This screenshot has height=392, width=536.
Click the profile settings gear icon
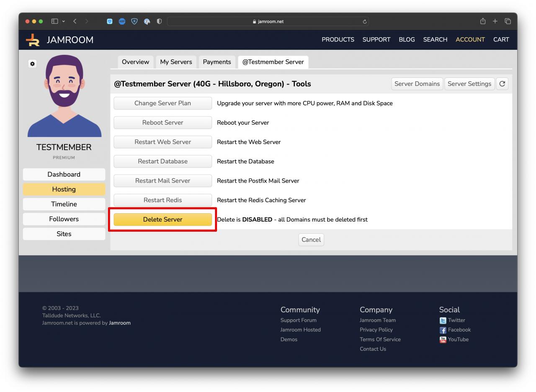coord(32,64)
